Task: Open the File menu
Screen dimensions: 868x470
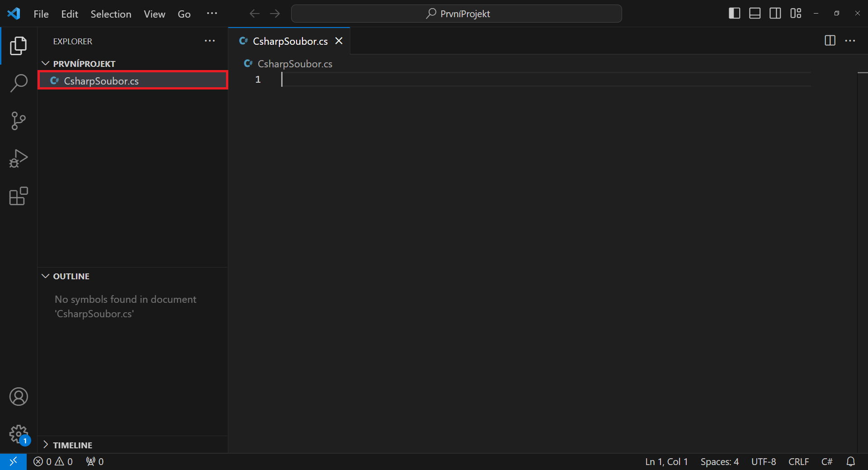Action: pos(41,14)
